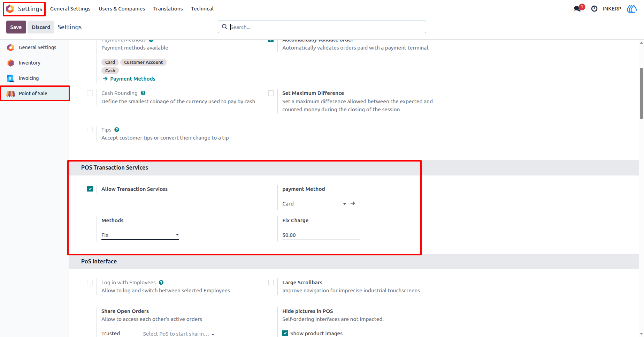
Task: Open help for Log in with Employees
Action: click(x=161, y=283)
